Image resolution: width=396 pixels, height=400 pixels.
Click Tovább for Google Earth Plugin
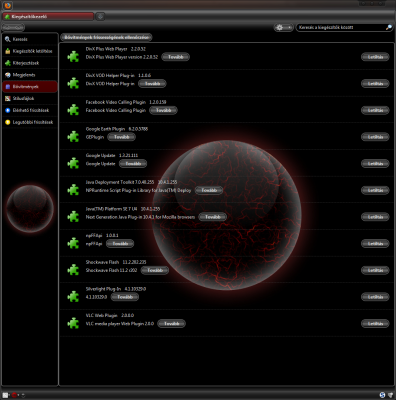tap(121, 137)
